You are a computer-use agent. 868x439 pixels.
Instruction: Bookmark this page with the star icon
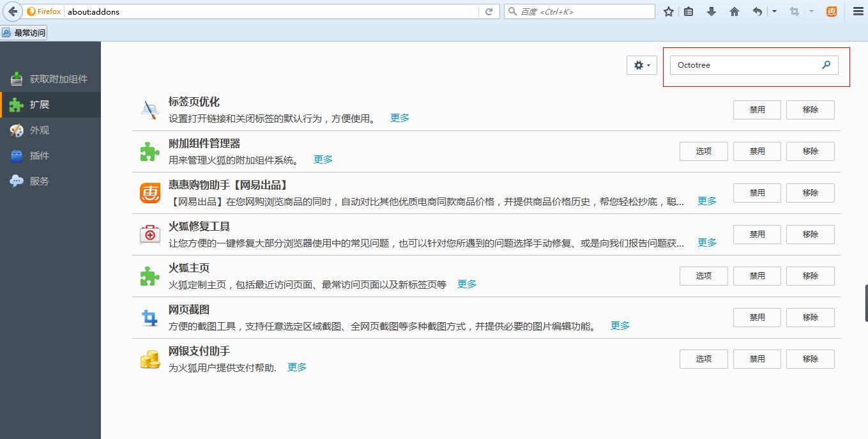[x=669, y=12]
